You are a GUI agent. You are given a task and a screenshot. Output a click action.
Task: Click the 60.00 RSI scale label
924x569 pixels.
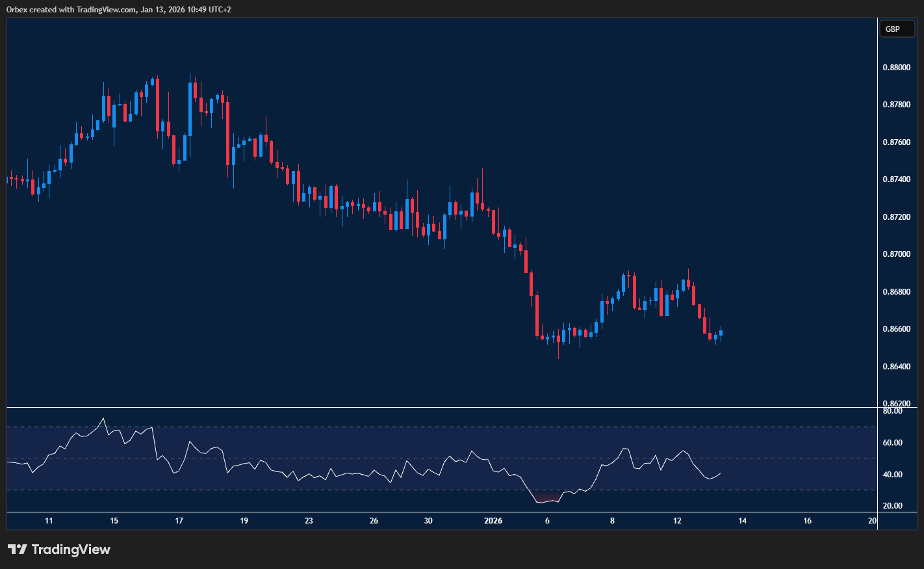tap(892, 443)
